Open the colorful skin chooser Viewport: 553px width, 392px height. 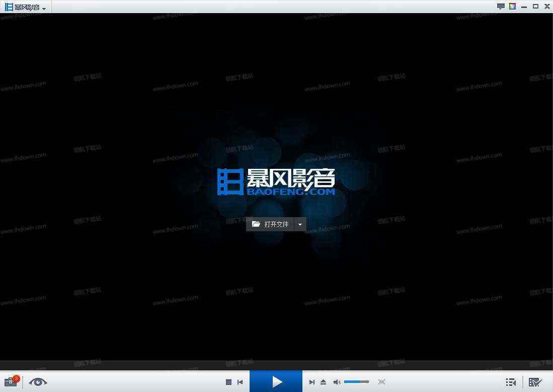[512, 7]
